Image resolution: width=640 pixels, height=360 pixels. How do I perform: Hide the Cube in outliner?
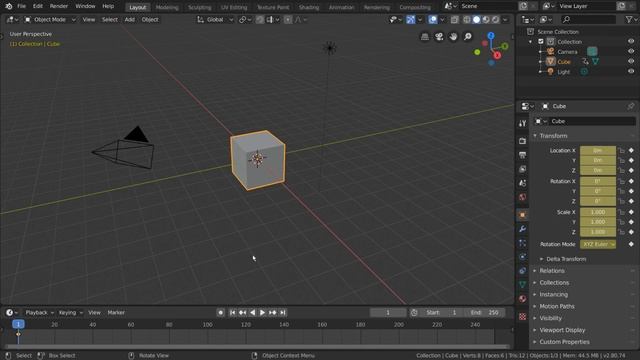631,61
